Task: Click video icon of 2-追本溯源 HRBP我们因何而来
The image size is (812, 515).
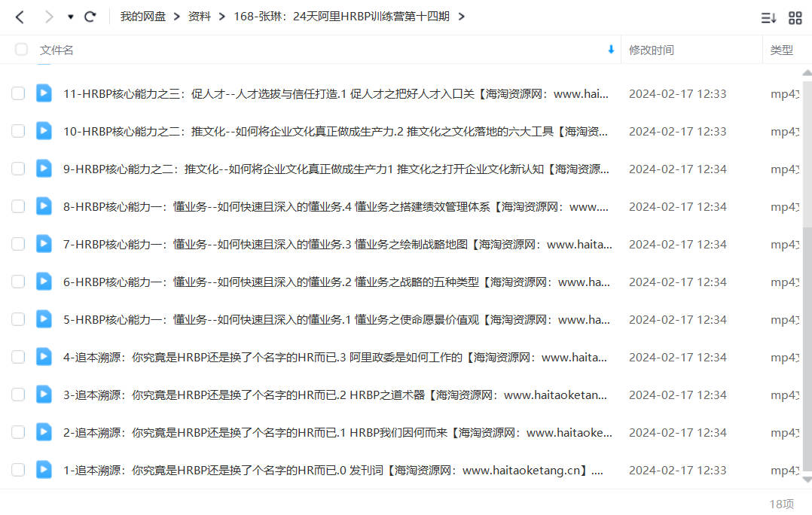Action: pos(44,431)
